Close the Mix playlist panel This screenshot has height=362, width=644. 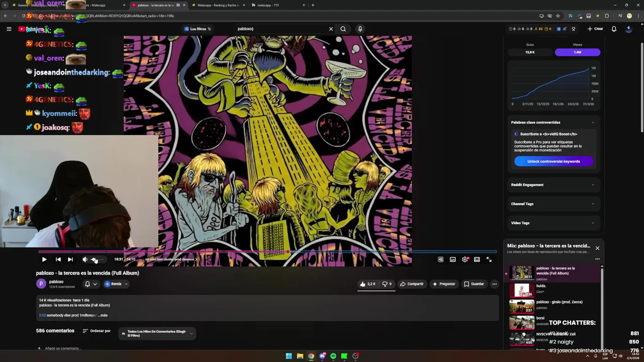[x=597, y=248]
